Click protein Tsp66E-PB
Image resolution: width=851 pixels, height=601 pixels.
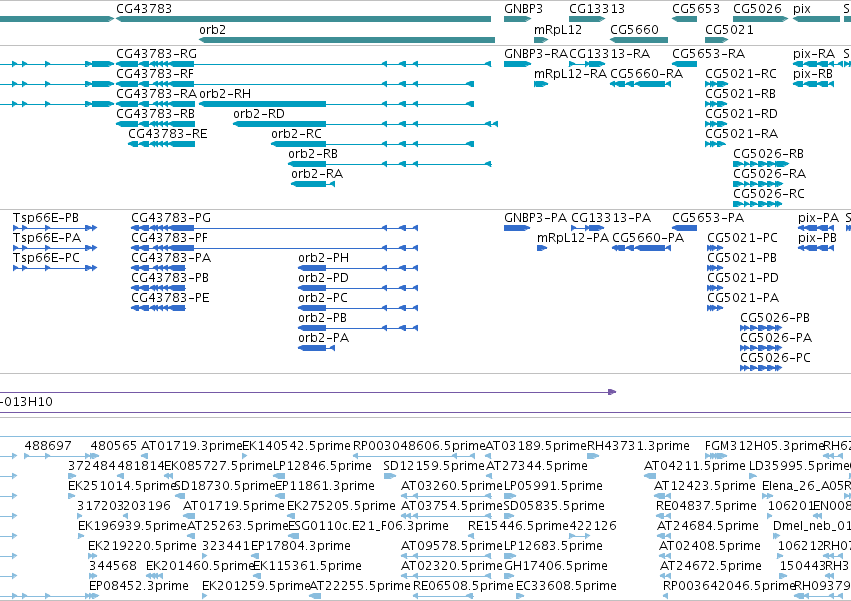point(55,228)
